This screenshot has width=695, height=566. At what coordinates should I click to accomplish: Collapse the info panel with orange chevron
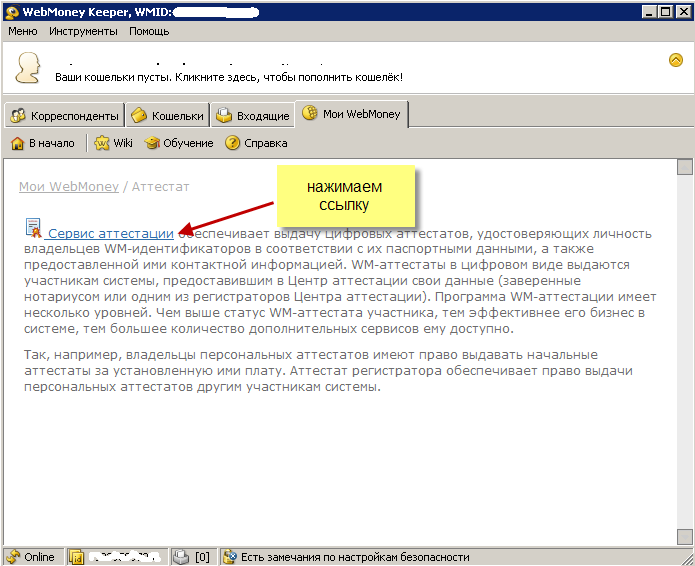click(675, 60)
